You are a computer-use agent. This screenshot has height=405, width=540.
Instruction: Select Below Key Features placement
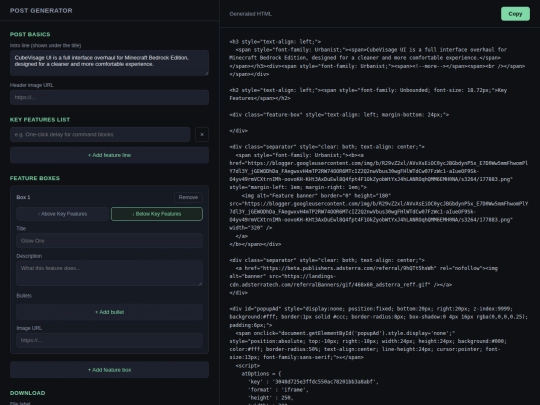(157, 214)
